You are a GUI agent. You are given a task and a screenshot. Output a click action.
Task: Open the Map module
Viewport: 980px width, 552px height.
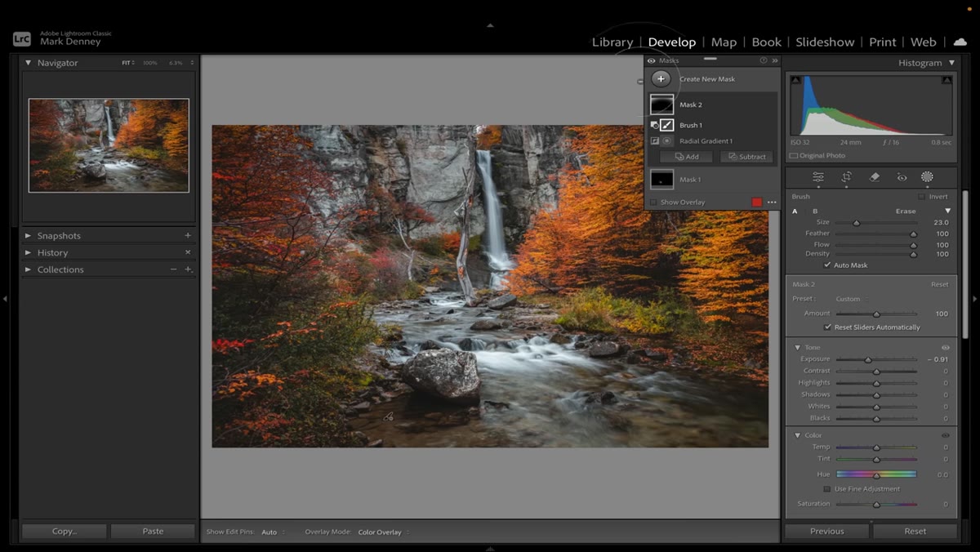click(724, 42)
